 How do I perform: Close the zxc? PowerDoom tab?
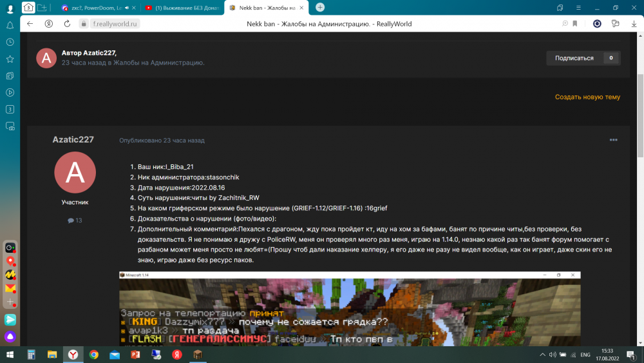tap(134, 8)
